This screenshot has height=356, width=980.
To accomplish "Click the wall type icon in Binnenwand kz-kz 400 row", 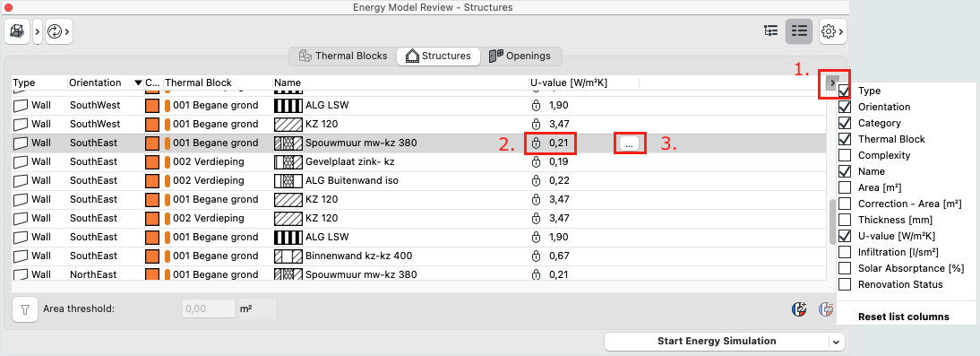I will (21, 256).
